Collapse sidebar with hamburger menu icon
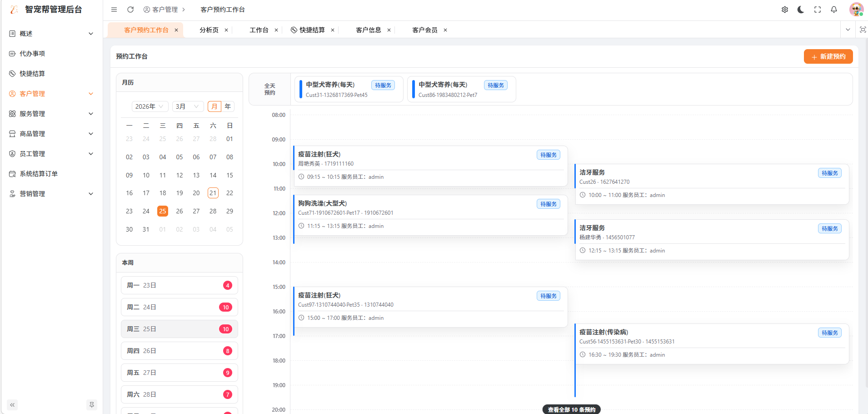 114,10
